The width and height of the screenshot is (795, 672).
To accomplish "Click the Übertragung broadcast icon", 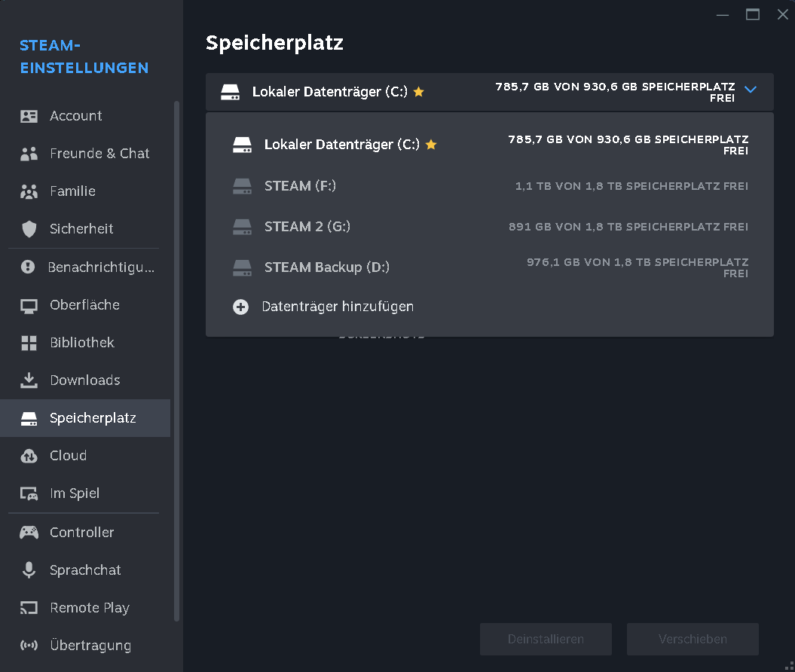I will tap(29, 645).
